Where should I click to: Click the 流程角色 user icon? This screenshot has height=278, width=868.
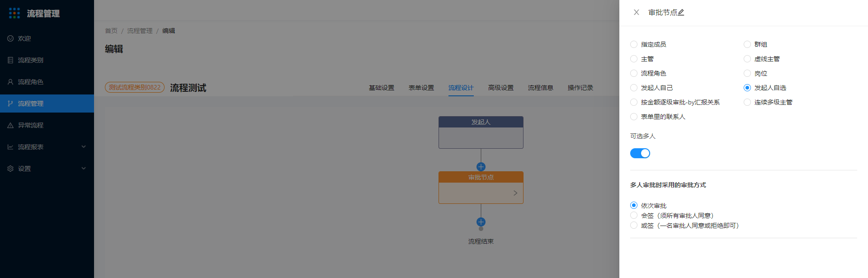point(10,82)
